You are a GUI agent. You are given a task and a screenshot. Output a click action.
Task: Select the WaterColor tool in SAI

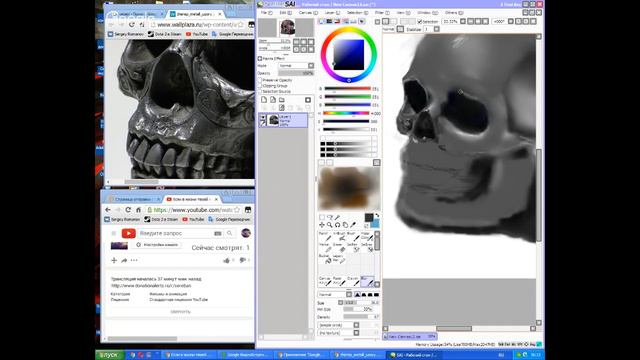367,236
